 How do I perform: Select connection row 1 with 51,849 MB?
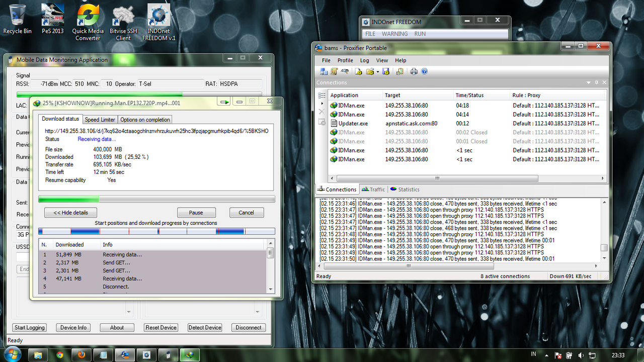point(152,254)
